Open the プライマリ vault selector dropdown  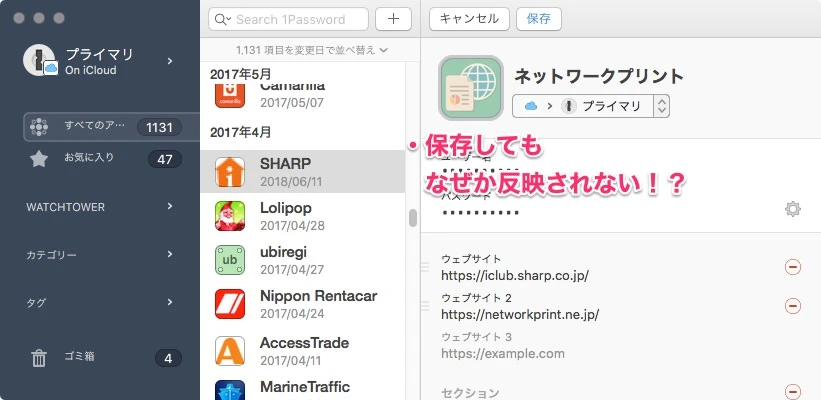click(x=590, y=106)
